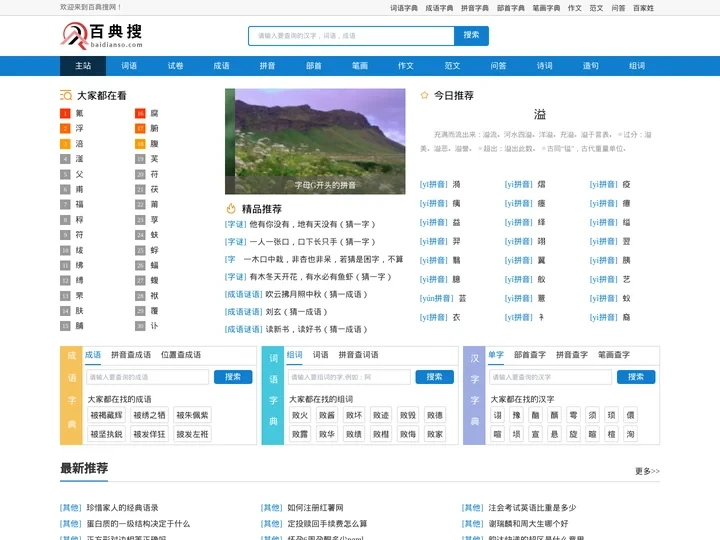Image resolution: width=720 pixels, height=540 pixels.
Task: Click the star icon beside 今日推荐
Action: pyautogui.click(x=424, y=96)
